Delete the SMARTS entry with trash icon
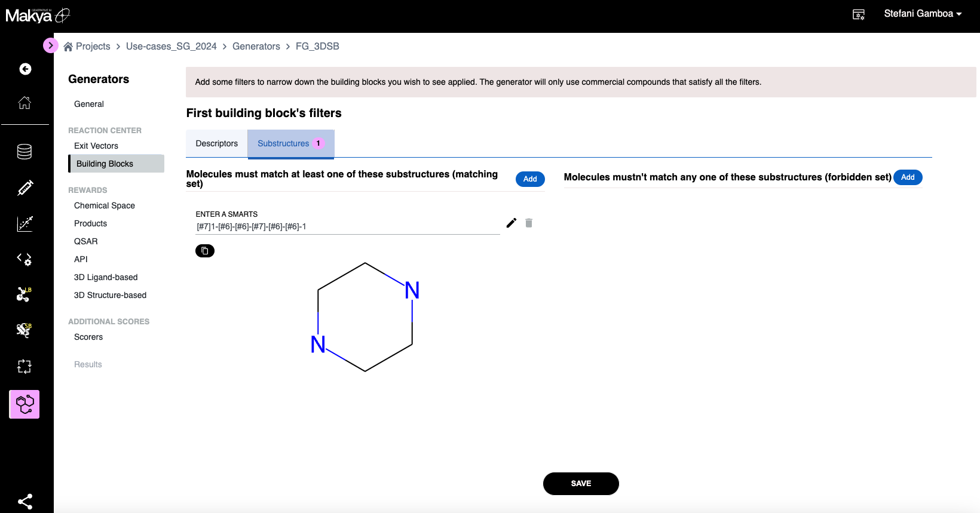 coord(529,223)
